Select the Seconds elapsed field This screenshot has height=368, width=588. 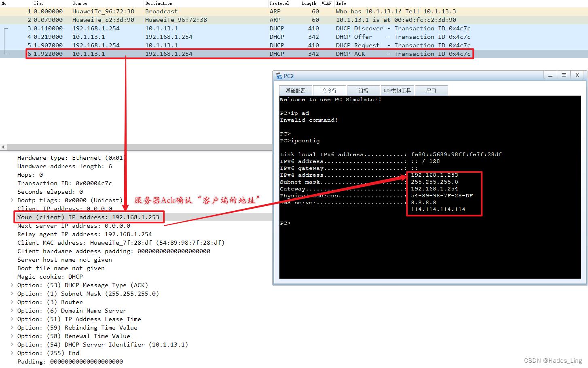point(50,192)
